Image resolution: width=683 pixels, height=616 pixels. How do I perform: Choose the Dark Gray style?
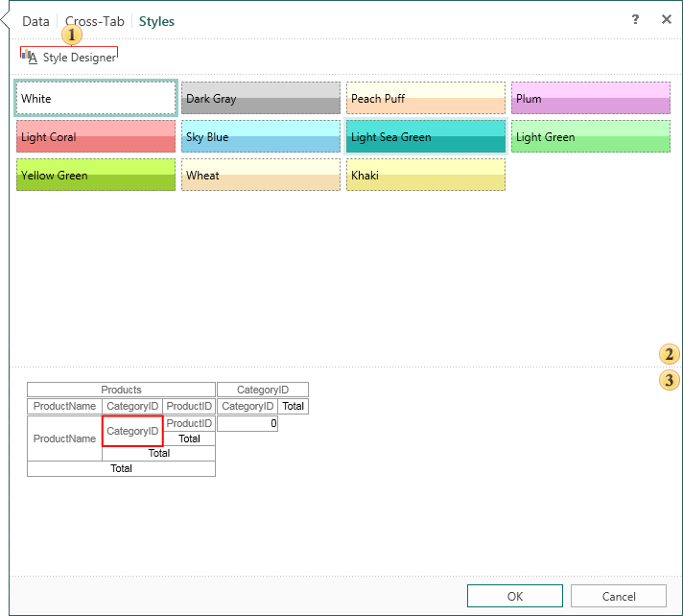(261, 98)
